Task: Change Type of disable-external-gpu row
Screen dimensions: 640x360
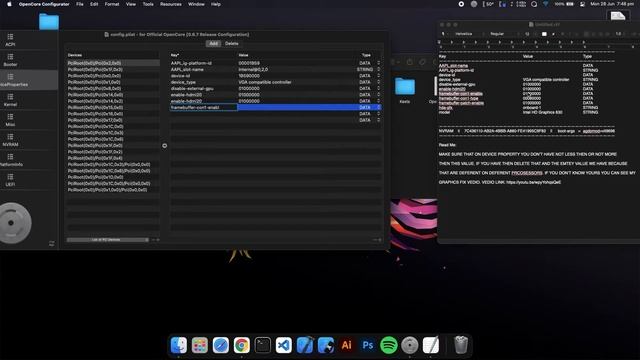Action: point(368,89)
